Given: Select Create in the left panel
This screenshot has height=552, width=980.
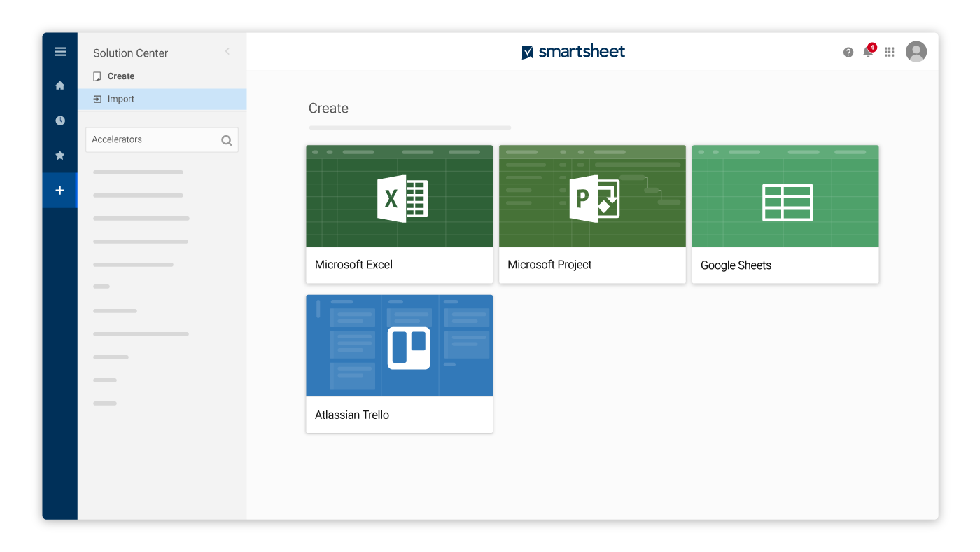Looking at the screenshot, I should tap(120, 76).
